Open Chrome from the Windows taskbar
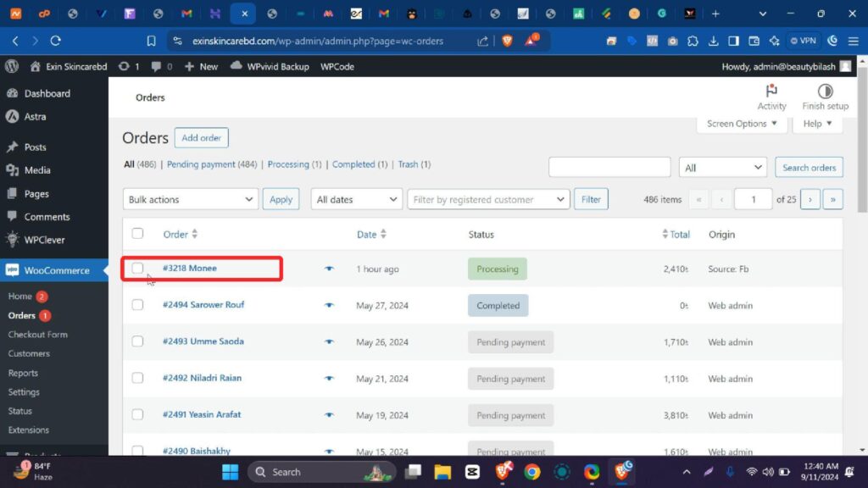 (x=532, y=472)
